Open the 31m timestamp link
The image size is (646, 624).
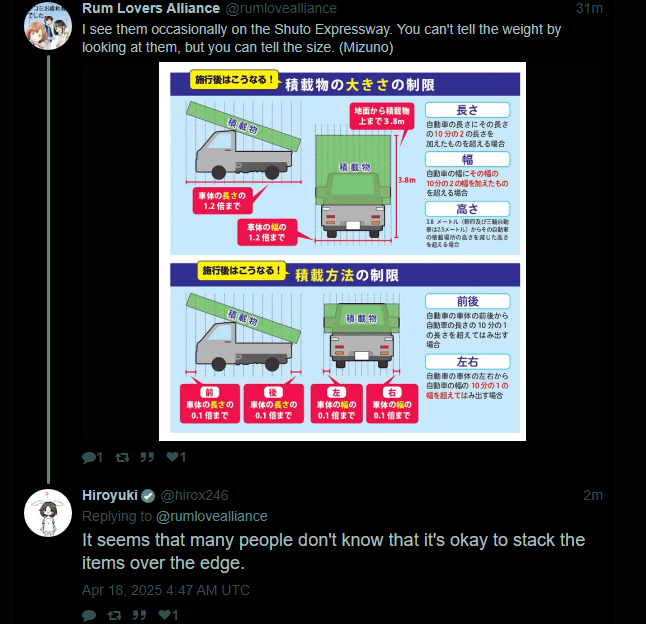pyautogui.click(x=589, y=8)
